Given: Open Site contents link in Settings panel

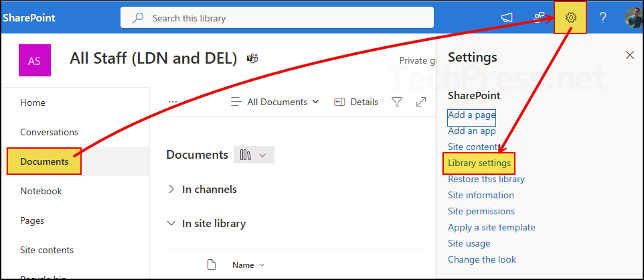Looking at the screenshot, I should 473,147.
